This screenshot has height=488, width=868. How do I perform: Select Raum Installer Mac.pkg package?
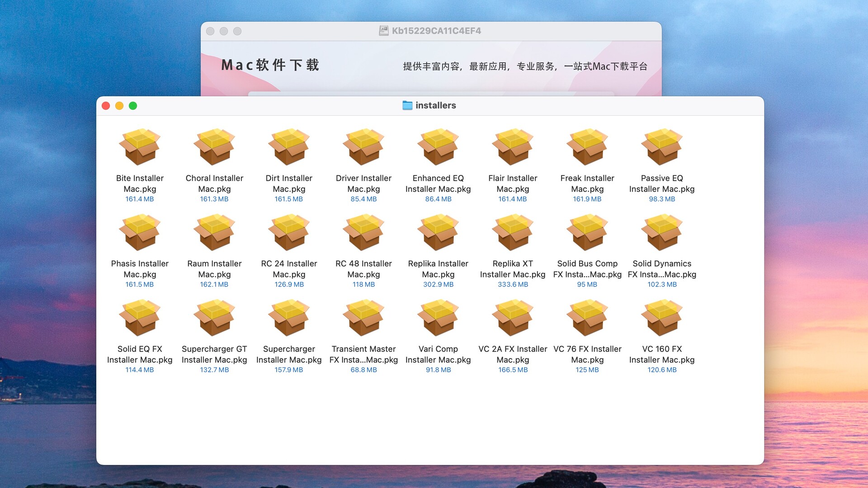(214, 233)
